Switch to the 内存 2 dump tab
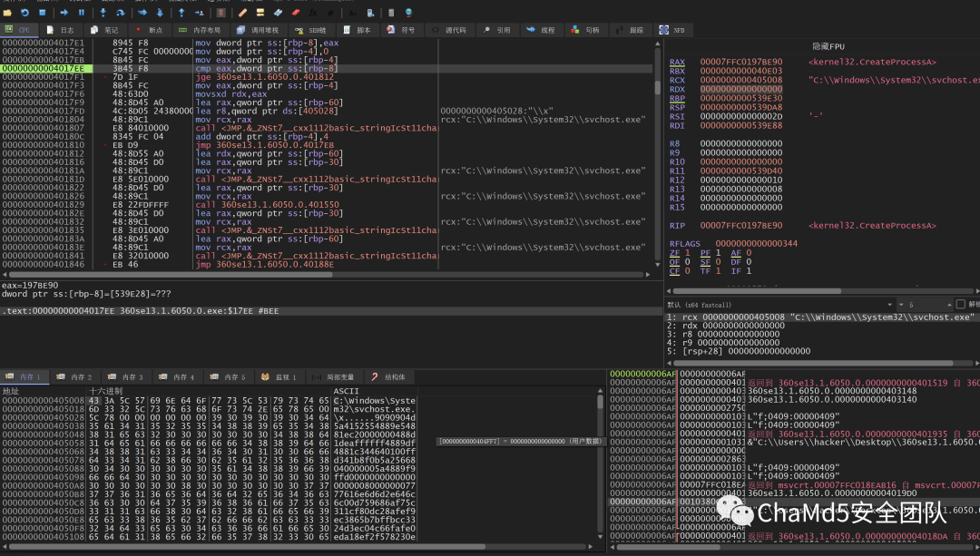 74,376
